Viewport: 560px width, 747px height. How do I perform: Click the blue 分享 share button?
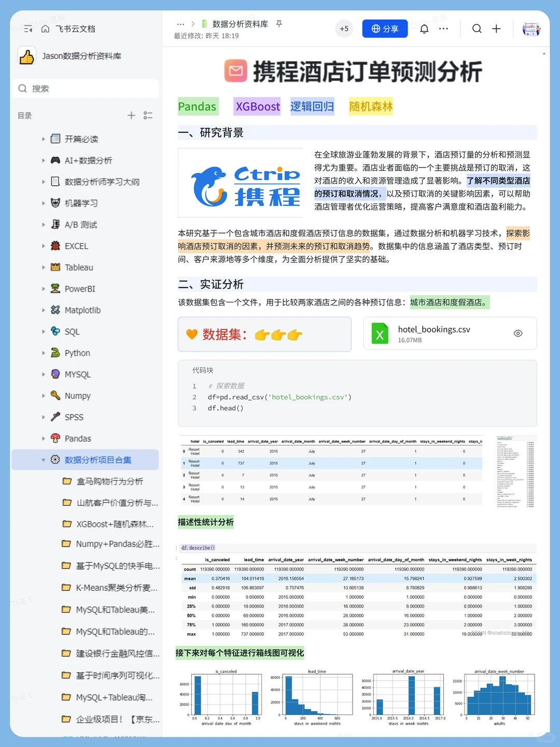pyautogui.click(x=385, y=29)
